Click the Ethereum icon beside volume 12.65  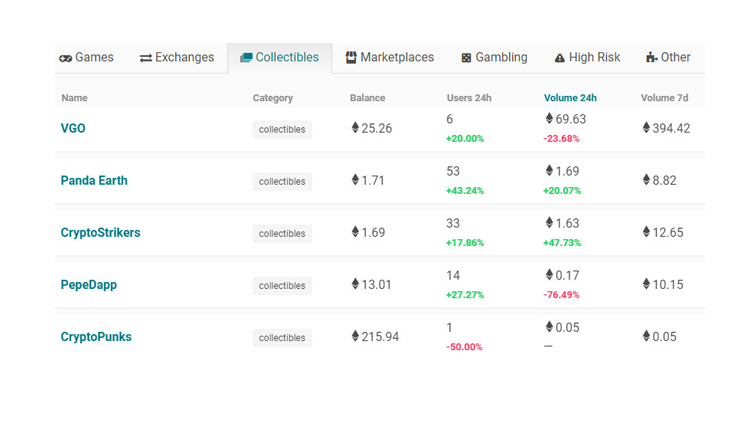(x=646, y=232)
